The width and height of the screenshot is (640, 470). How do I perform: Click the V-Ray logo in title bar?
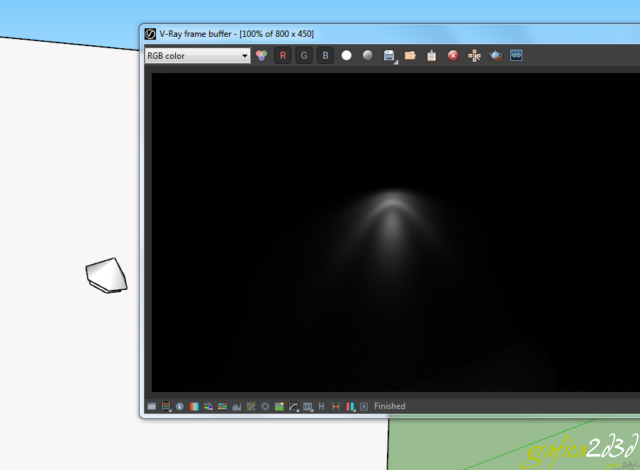click(150, 34)
